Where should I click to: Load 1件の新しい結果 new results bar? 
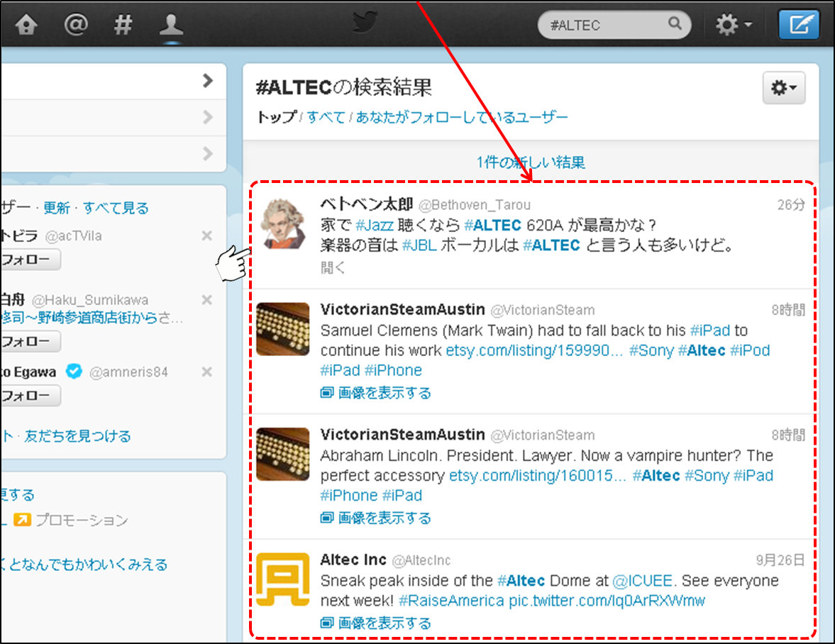pos(530,162)
